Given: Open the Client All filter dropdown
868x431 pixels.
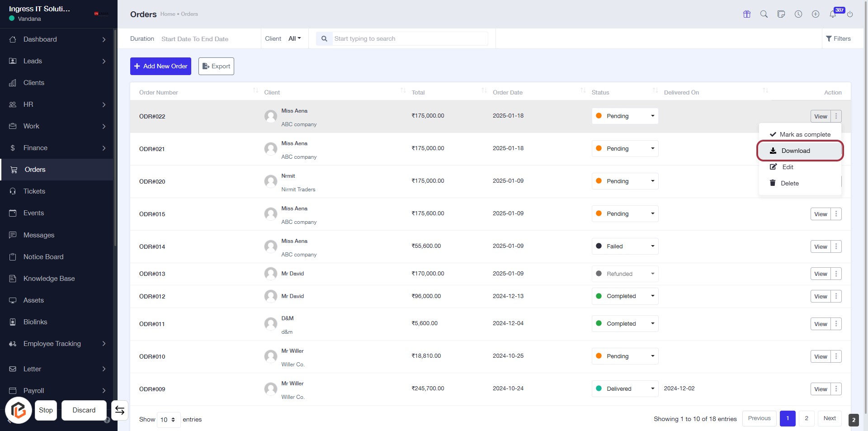Looking at the screenshot, I should point(294,39).
